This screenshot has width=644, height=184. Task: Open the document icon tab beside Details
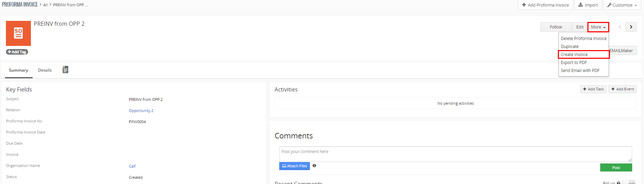click(x=65, y=70)
